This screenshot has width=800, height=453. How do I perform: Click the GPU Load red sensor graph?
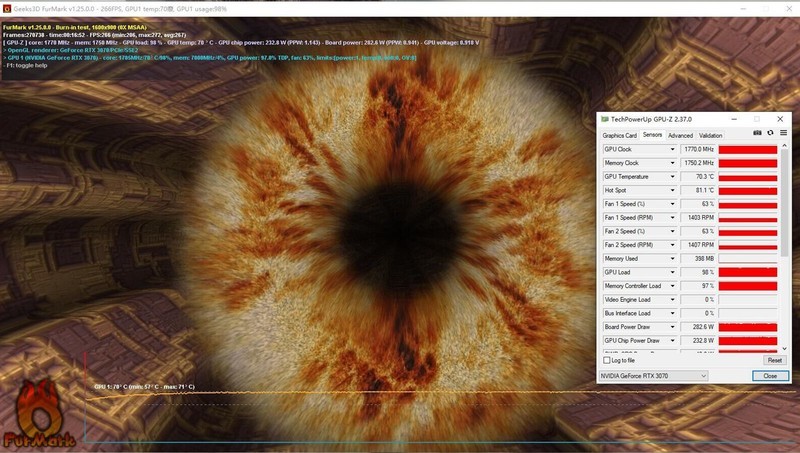click(x=748, y=272)
